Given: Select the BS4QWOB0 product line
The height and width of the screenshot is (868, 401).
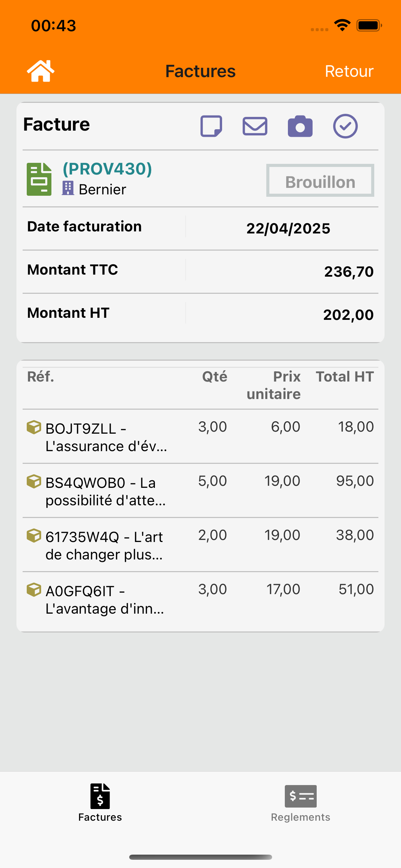Looking at the screenshot, I should coord(106,491).
